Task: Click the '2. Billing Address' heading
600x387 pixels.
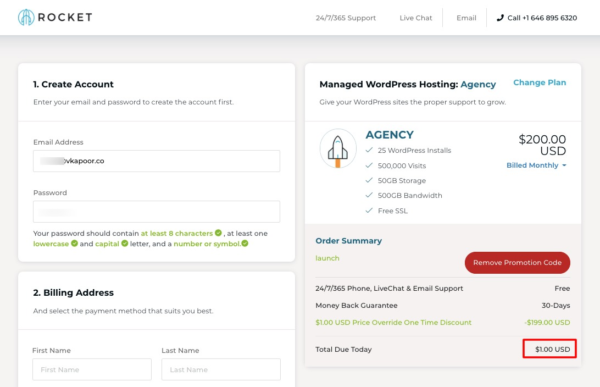Action: [73, 293]
